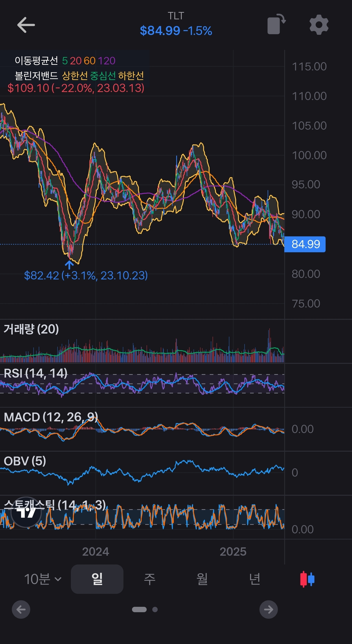
Task: Select the 년 (yearly) timeframe tab
Action: [x=255, y=579]
